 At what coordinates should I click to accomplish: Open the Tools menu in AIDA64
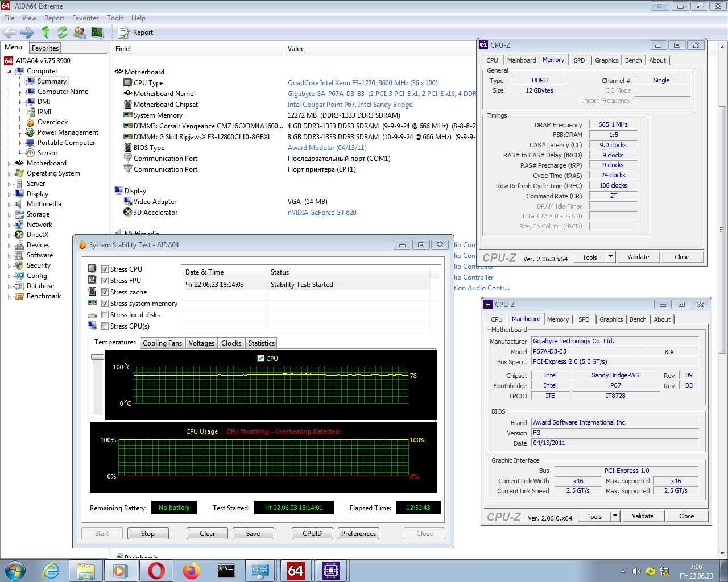(x=115, y=18)
